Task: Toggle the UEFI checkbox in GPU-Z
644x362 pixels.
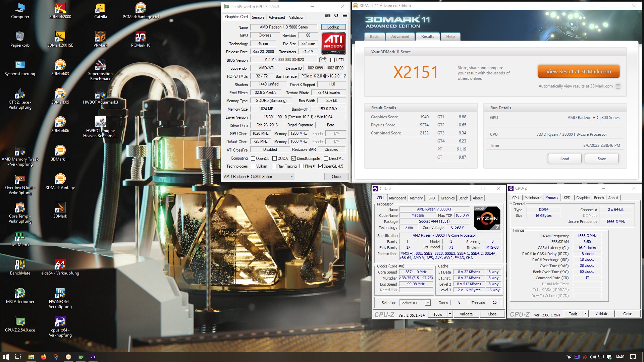Action: coord(332,60)
